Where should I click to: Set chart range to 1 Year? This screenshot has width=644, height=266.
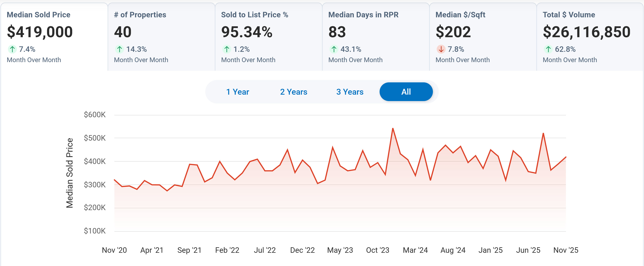click(238, 92)
